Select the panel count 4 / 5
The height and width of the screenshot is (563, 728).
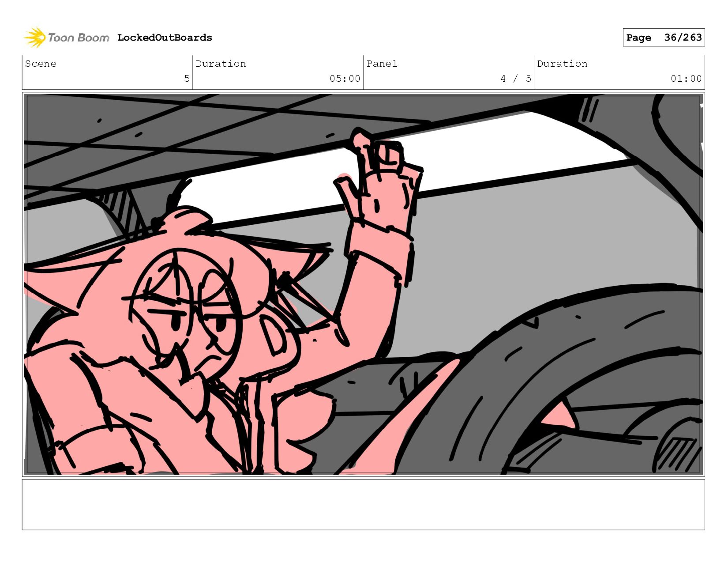point(516,79)
